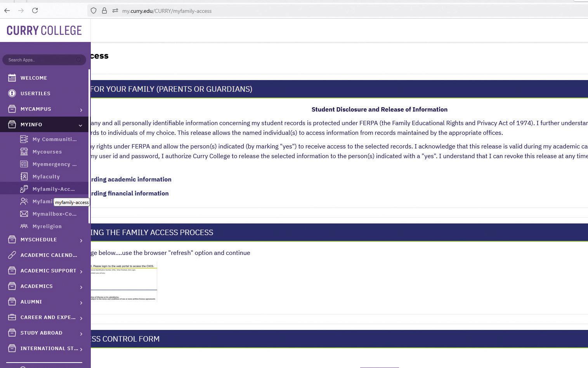This screenshot has width=588, height=368.
Task: Expand the Study Abroad chevron
Action: (81, 334)
